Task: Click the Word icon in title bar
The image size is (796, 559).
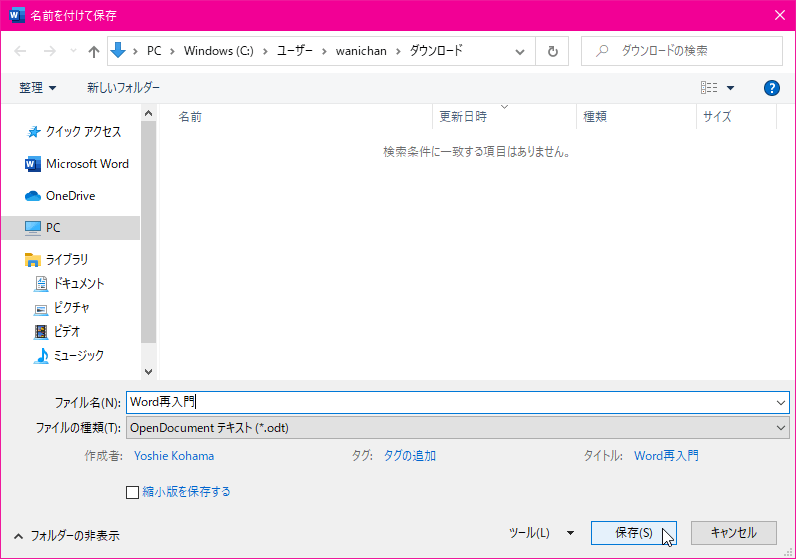Action: click(x=17, y=15)
